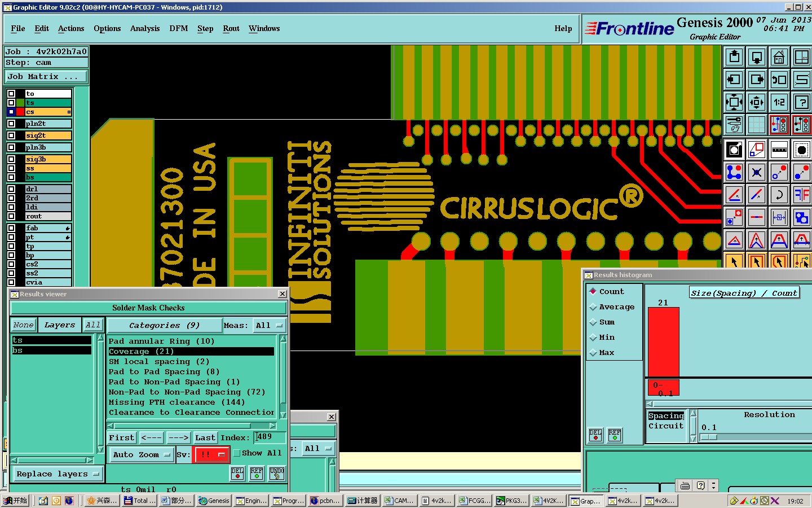The width and height of the screenshot is (812, 508).
Task: Click the Last result button
Action: pyautogui.click(x=205, y=438)
